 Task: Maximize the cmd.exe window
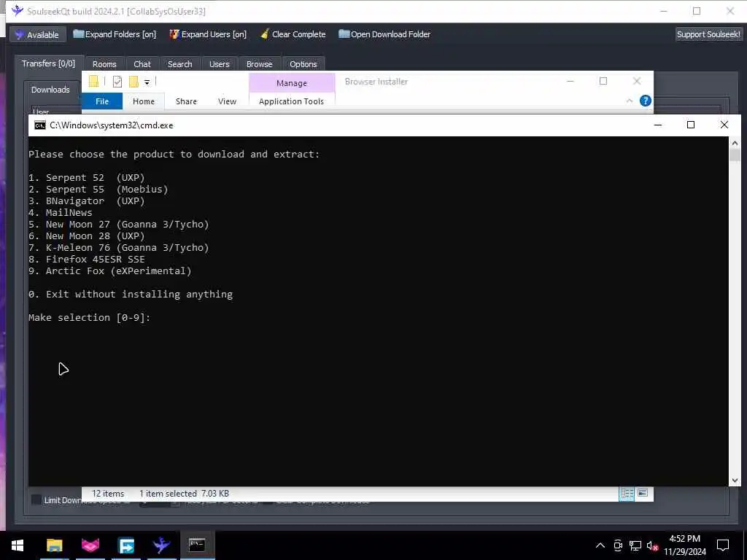[691, 125]
